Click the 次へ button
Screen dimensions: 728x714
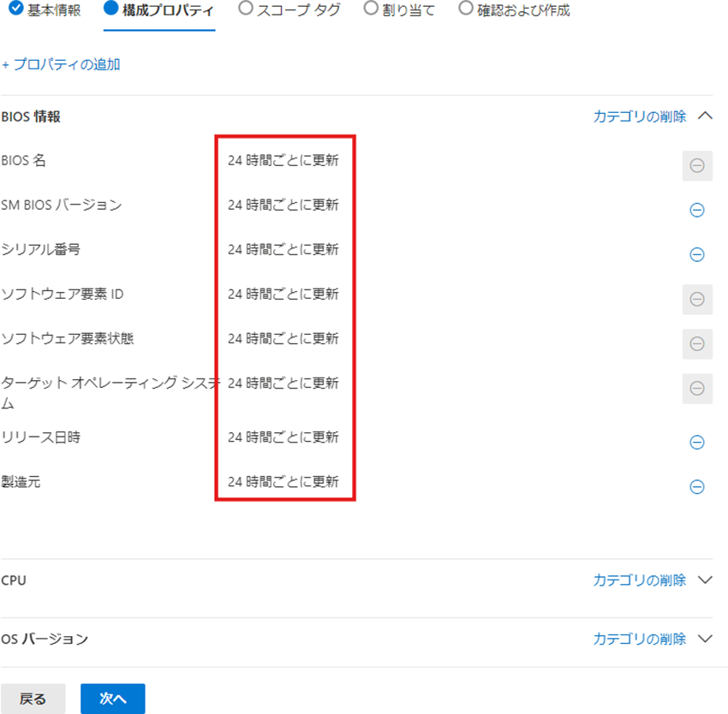coord(113,699)
